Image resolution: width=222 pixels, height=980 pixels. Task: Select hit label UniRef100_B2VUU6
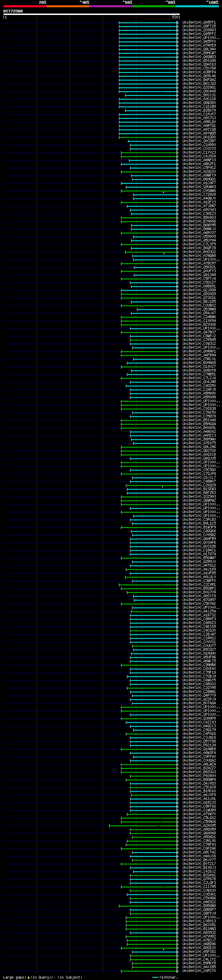coord(199,324)
